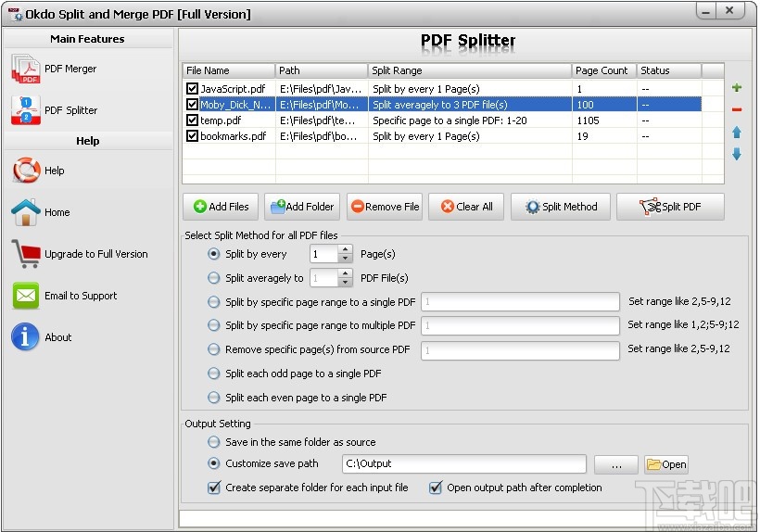The width and height of the screenshot is (760, 532).
Task: Select the temp.pdf file row
Action: (x=442, y=120)
